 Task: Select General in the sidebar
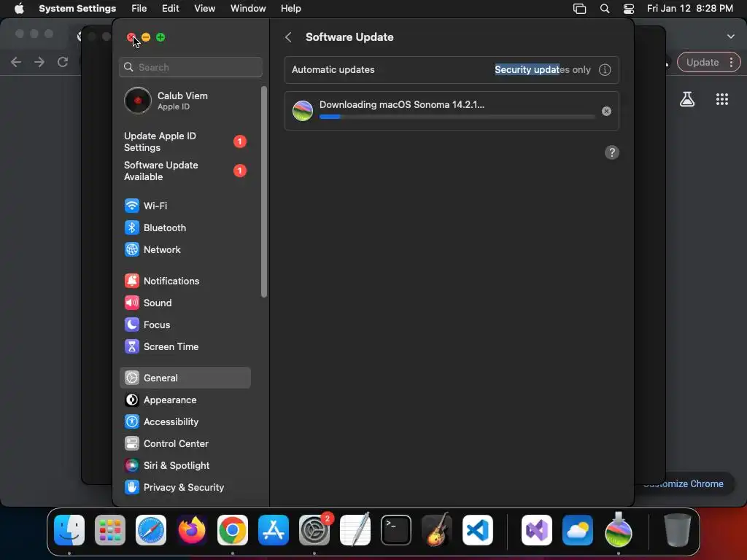[185, 378]
